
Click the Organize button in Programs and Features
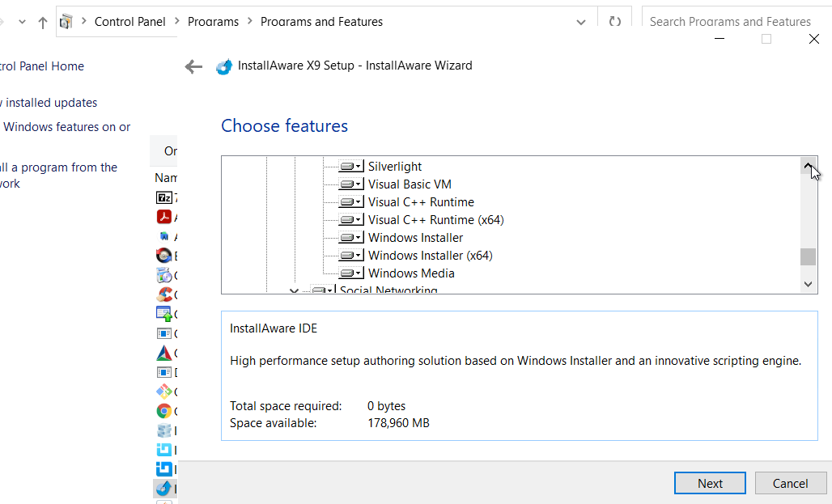[170, 151]
